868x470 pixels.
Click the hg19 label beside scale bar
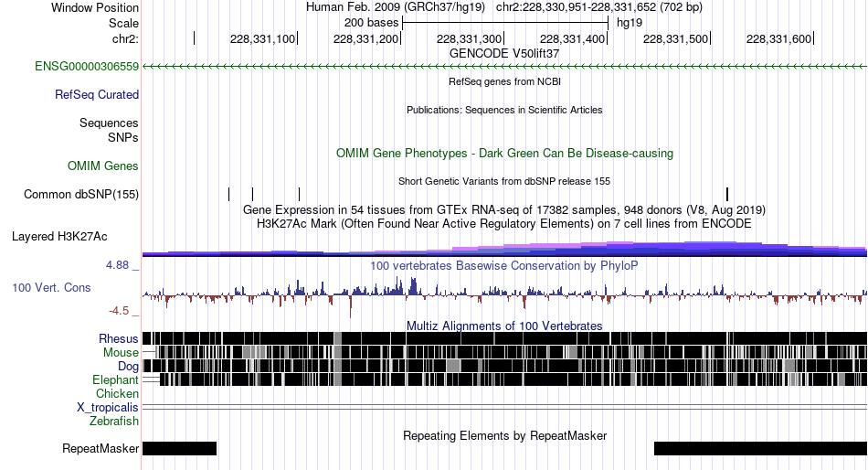pos(630,23)
